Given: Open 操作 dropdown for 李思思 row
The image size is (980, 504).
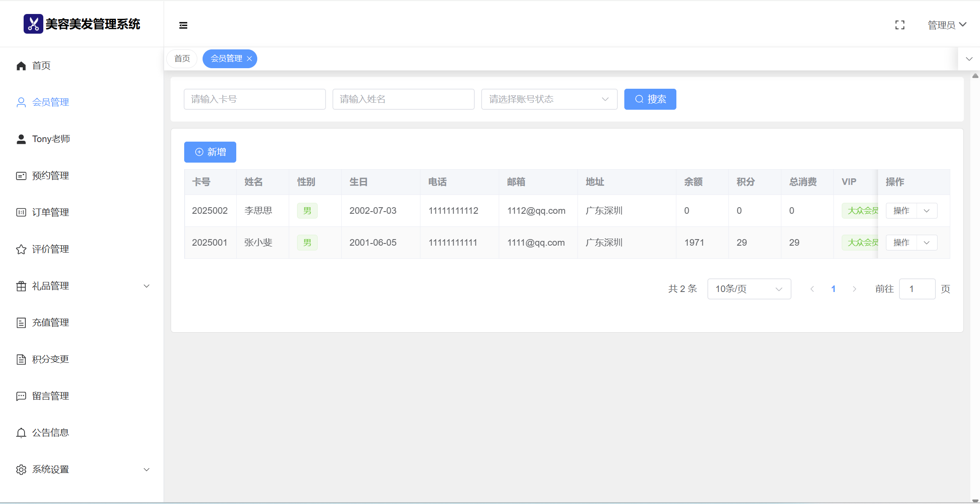Looking at the screenshot, I should tap(927, 211).
